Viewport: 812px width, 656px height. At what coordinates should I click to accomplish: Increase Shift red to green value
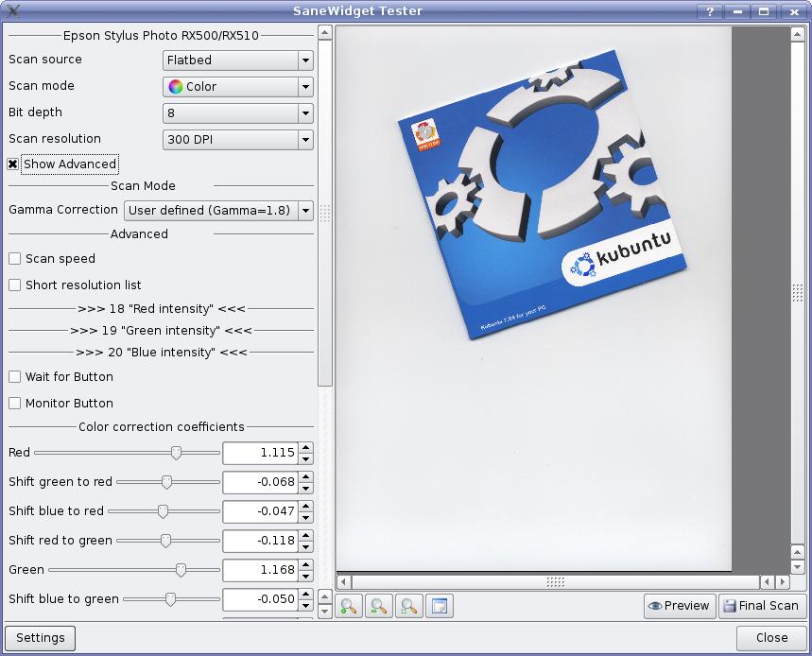click(x=306, y=535)
